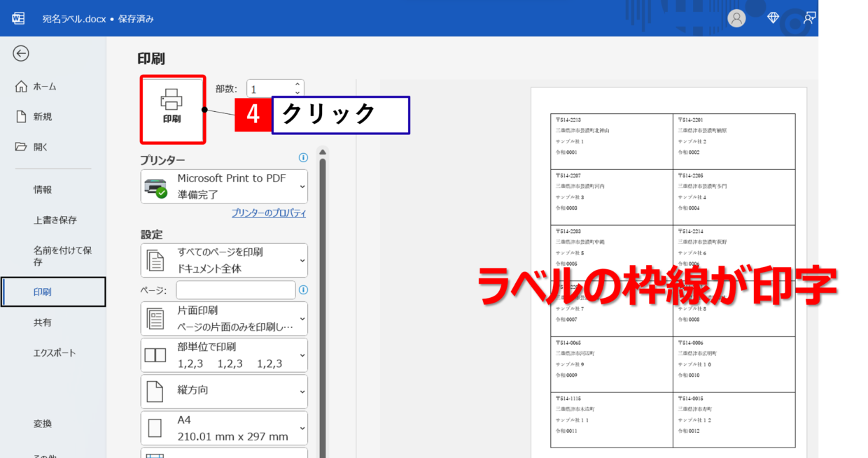Increase copies with 部数 up arrow
Image resolution: width=868 pixels, height=458 pixels.
[297, 84]
